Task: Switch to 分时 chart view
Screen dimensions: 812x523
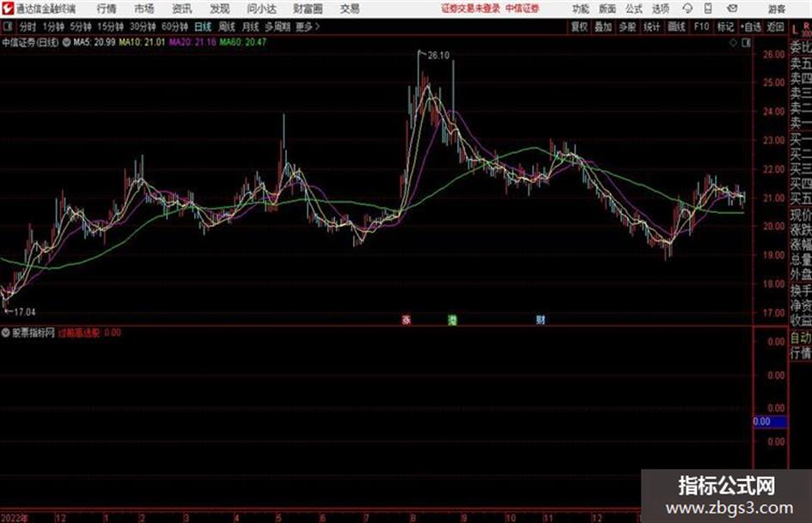Action: 27,27
